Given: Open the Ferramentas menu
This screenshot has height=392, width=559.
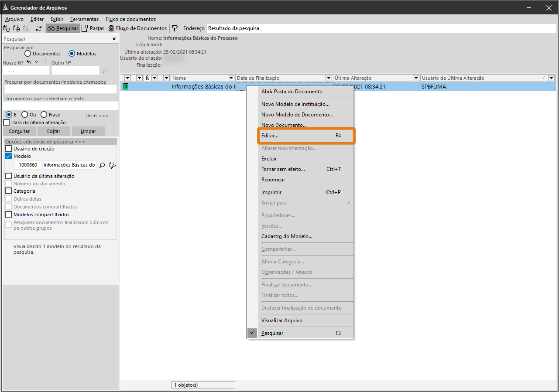Looking at the screenshot, I should [x=84, y=19].
